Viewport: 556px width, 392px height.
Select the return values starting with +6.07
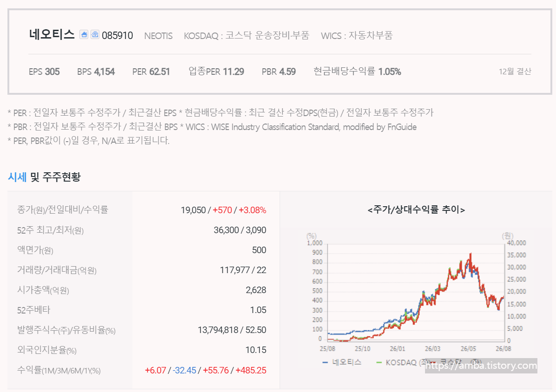point(205,370)
